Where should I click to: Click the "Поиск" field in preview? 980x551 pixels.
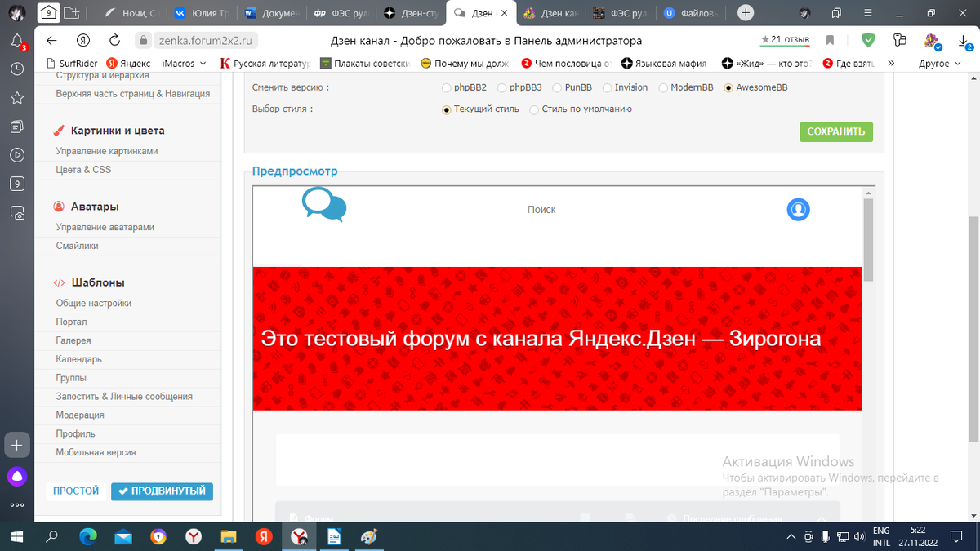[x=541, y=210]
